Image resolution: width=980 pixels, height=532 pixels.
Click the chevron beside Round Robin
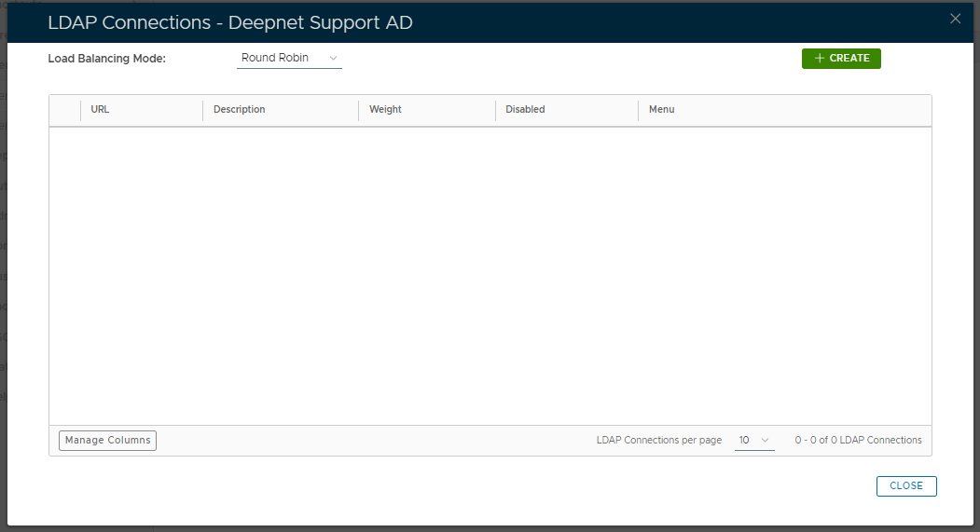click(x=334, y=59)
